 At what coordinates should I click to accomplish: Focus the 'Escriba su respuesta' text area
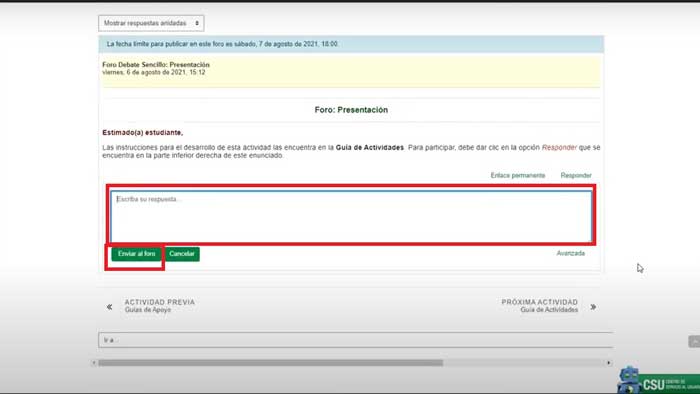[351, 216]
